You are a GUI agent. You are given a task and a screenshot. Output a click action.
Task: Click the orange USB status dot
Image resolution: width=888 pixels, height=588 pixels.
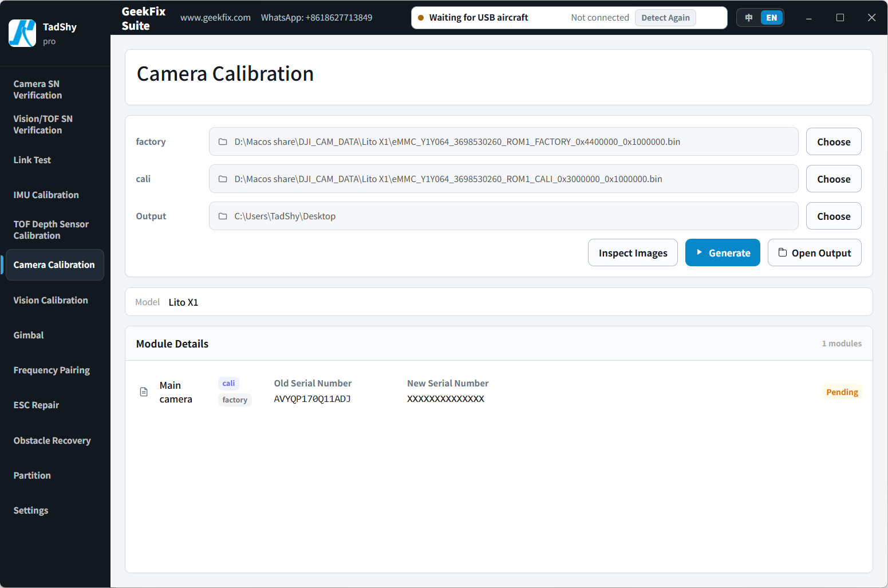[x=421, y=18]
